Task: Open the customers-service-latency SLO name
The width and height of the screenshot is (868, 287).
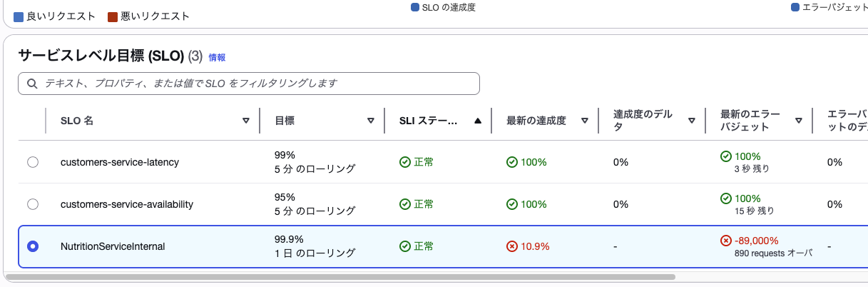Action: 120,162
